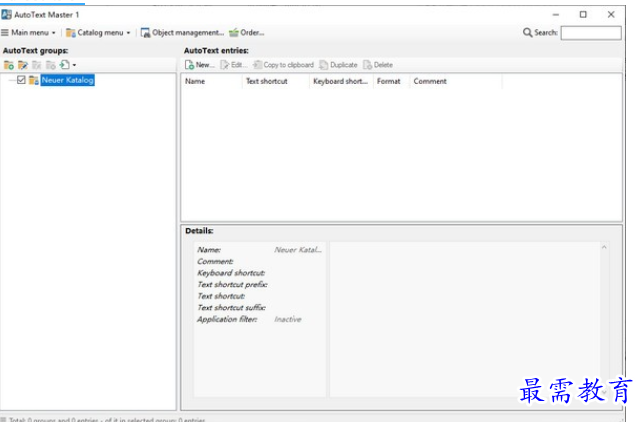Click the Neuer Katal... name value
The height and width of the screenshot is (422, 641).
[298, 250]
